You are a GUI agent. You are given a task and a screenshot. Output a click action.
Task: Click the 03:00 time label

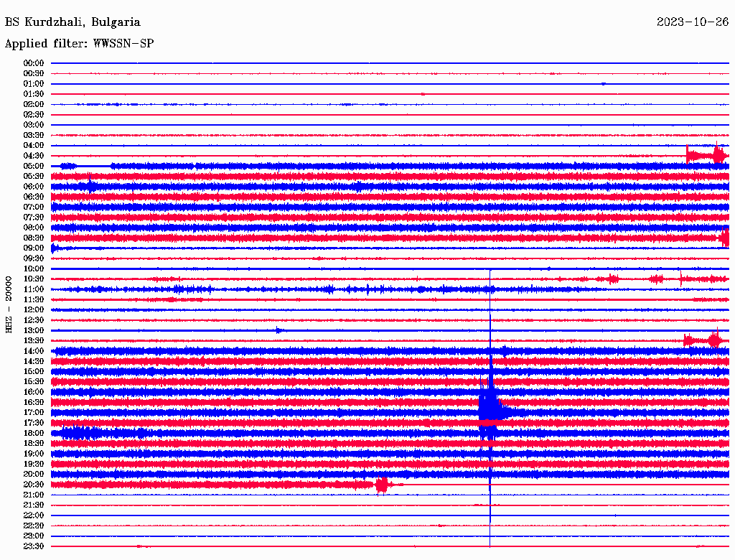[x=33, y=125]
